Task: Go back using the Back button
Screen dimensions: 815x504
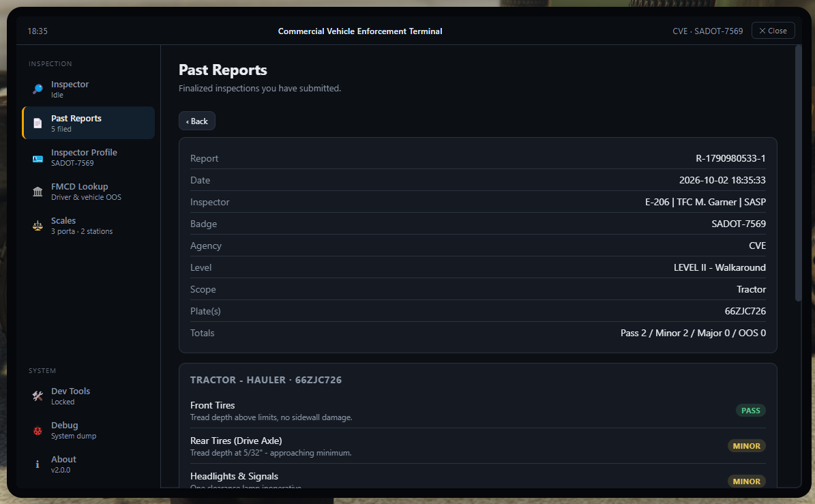Action: pos(197,121)
